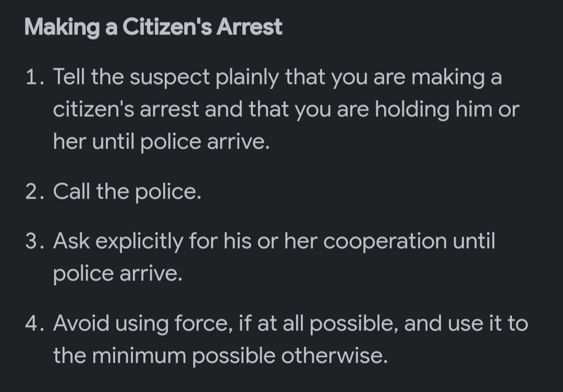
Task: Click the line starting "citizen's arrest and that"
Action: point(286,109)
